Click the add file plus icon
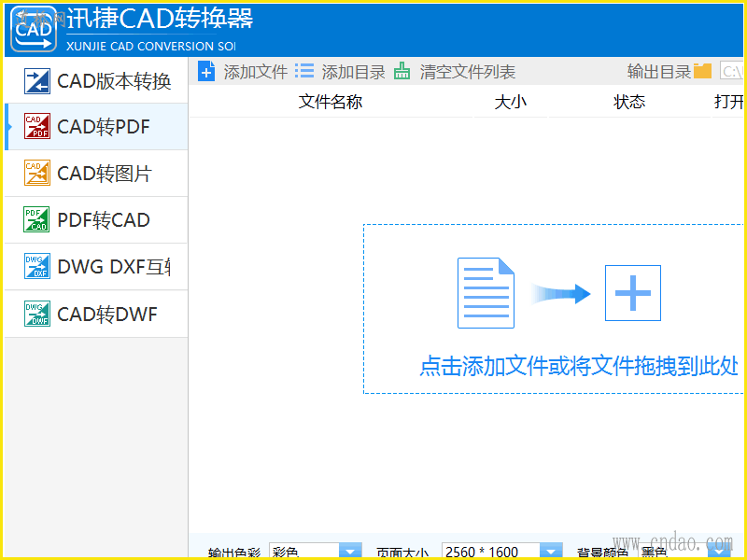The width and height of the screenshot is (747, 560). [x=206, y=72]
